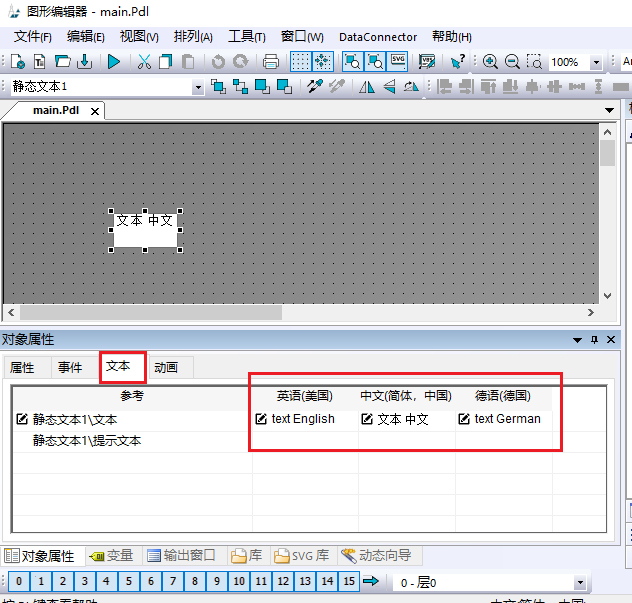Open the active layer dropdown 0 - 层0
The height and width of the screenshot is (603, 632).
(x=580, y=582)
